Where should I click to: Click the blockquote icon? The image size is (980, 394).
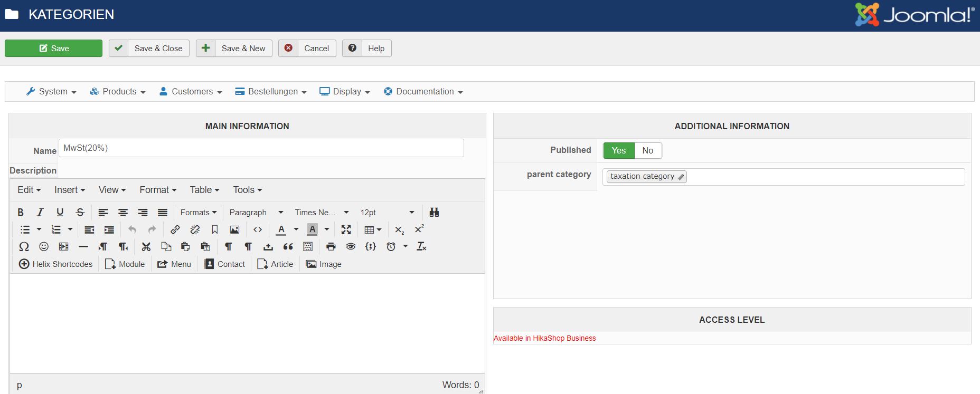tap(288, 246)
